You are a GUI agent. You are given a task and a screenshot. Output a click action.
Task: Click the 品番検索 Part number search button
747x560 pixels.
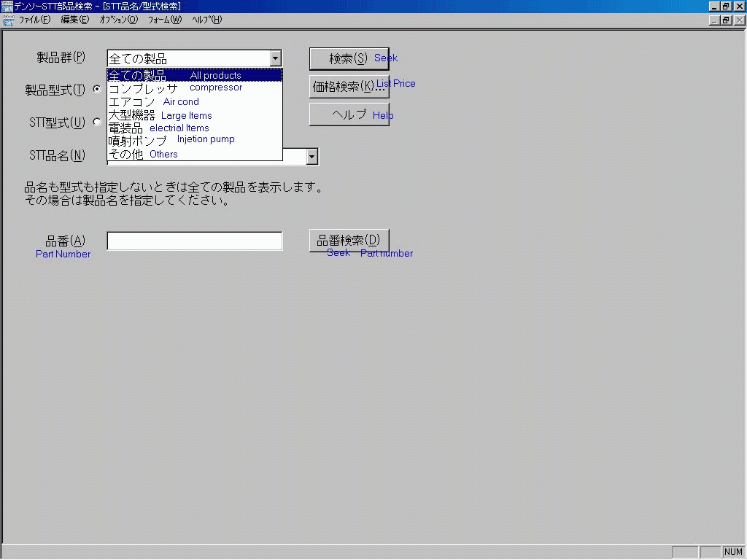click(349, 241)
